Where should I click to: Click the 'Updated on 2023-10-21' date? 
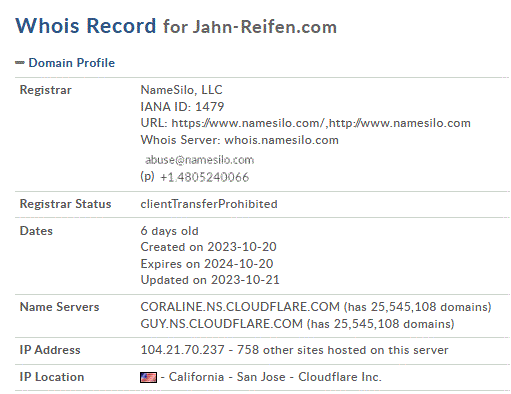(210, 280)
